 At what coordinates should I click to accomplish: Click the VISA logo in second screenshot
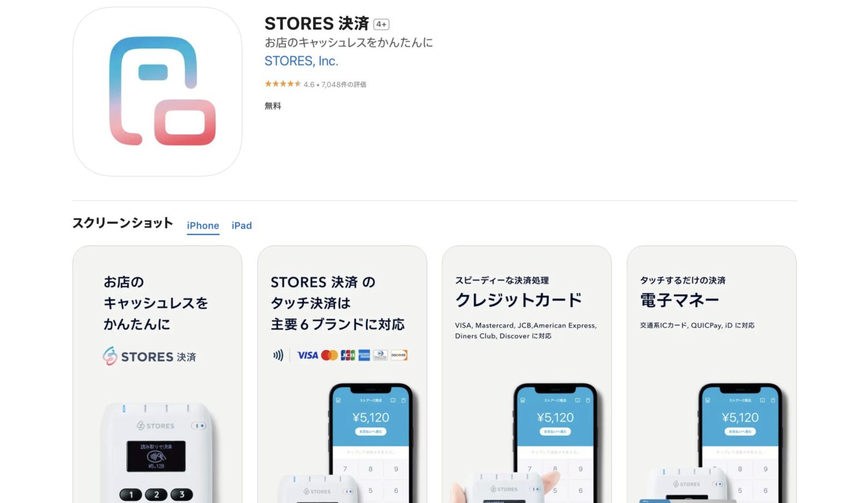308,355
